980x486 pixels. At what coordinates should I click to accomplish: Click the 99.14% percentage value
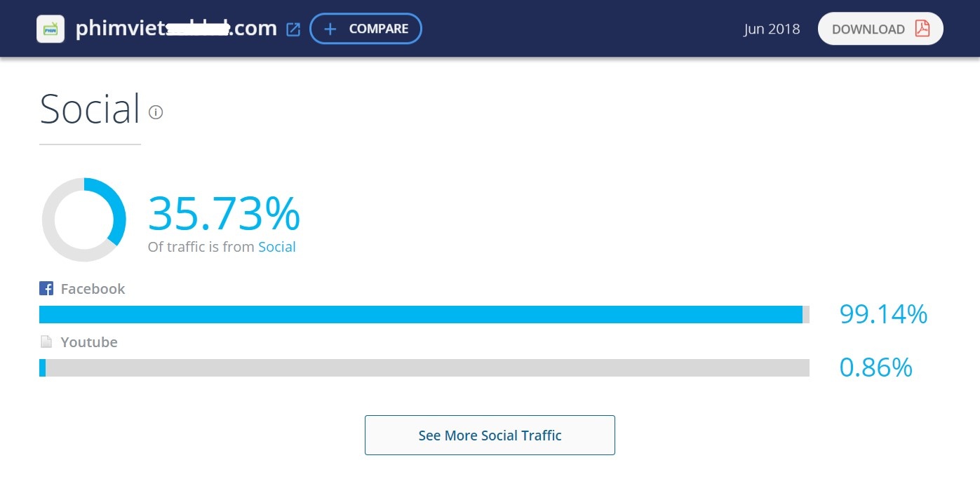click(x=882, y=314)
